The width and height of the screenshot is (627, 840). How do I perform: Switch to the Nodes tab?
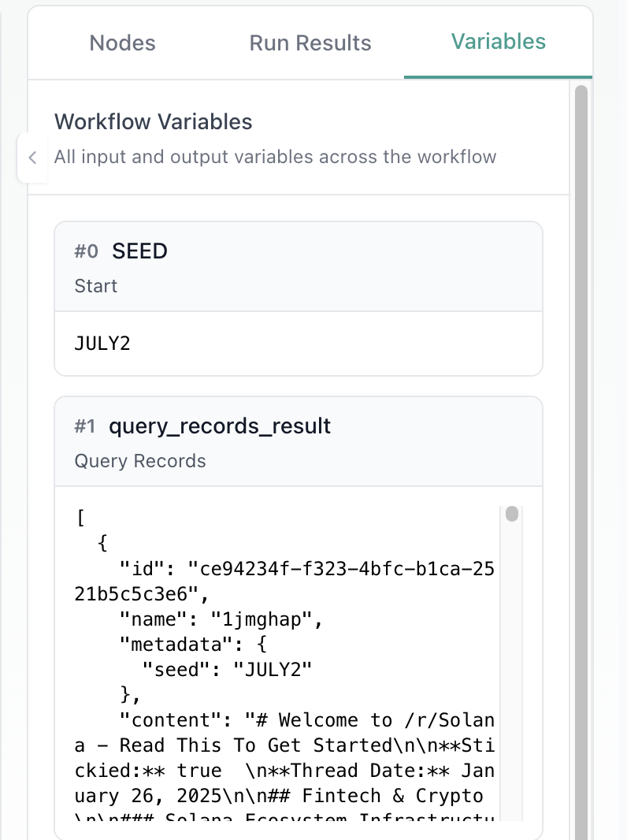pyautogui.click(x=122, y=43)
